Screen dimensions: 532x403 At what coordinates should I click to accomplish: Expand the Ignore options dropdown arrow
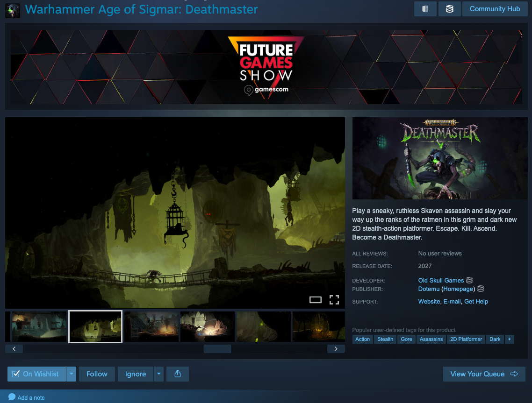159,374
